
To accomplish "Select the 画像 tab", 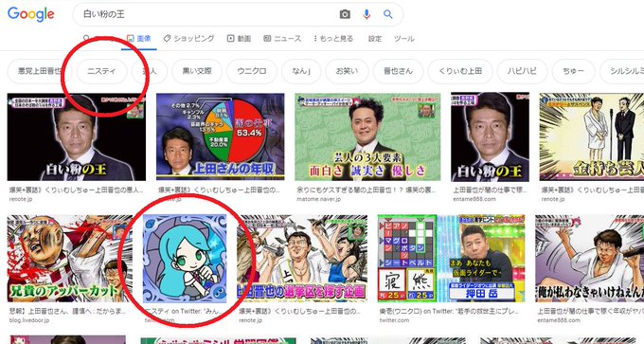I will click(139, 39).
